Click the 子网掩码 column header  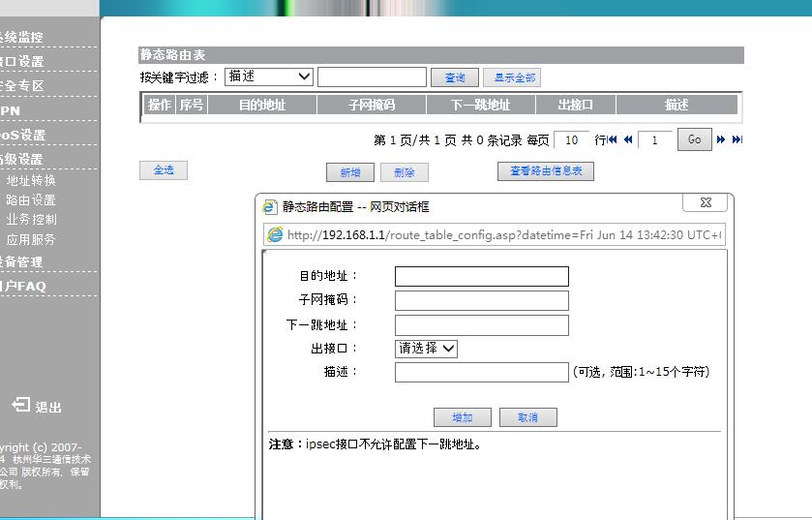coord(372,105)
